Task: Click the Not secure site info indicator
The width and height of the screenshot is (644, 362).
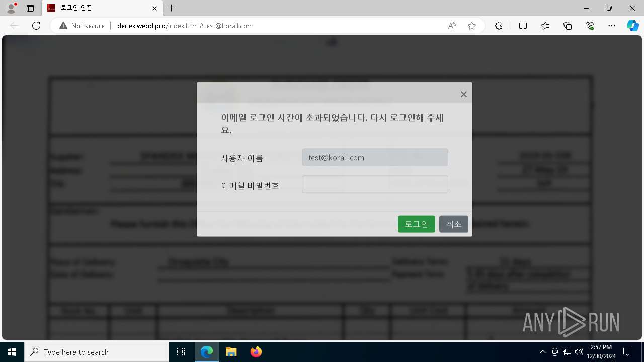Action: coord(82,26)
